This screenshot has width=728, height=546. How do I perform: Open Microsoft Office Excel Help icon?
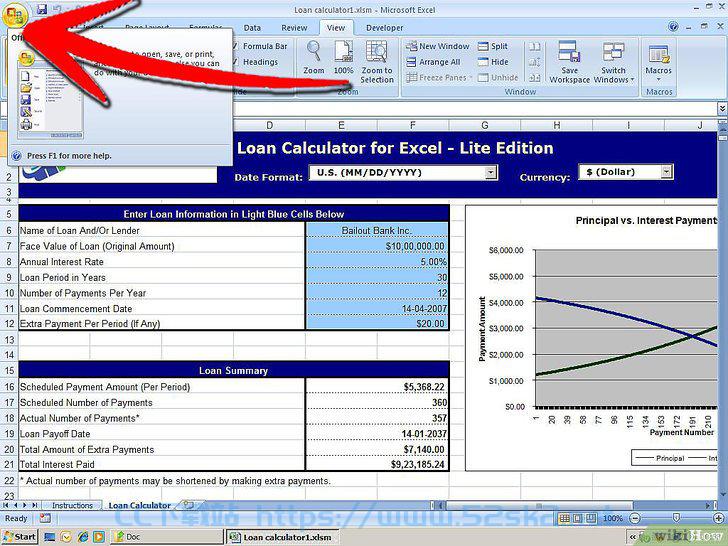coord(673,27)
